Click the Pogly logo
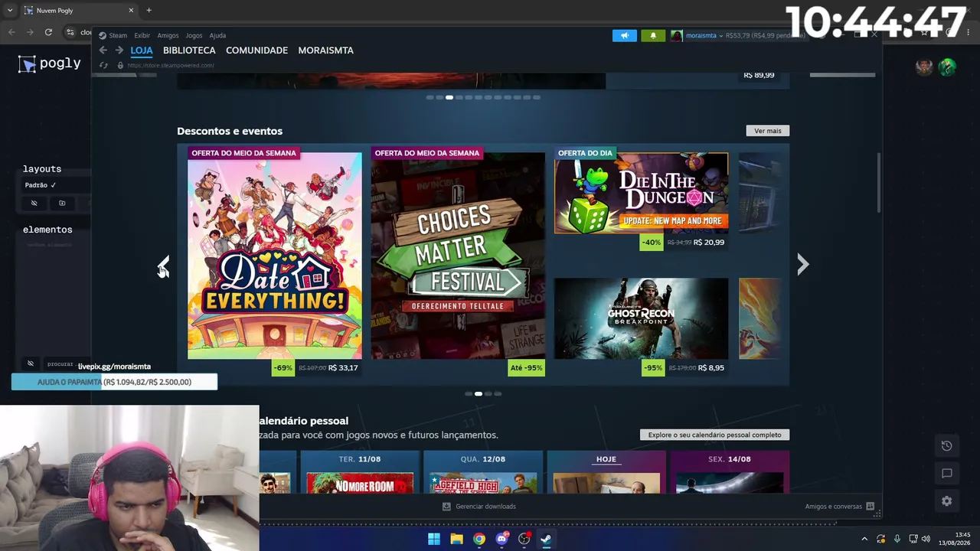 (50, 64)
